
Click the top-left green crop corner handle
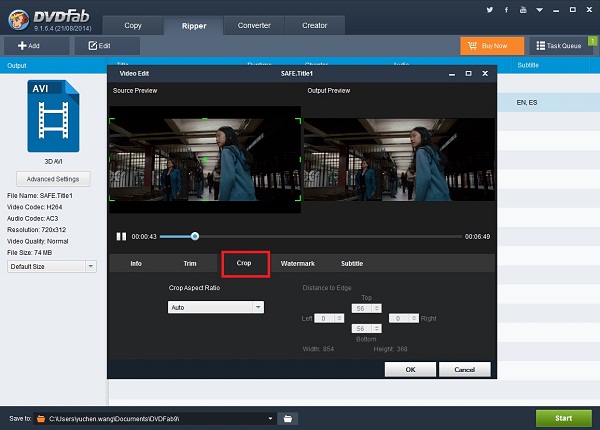(112, 121)
